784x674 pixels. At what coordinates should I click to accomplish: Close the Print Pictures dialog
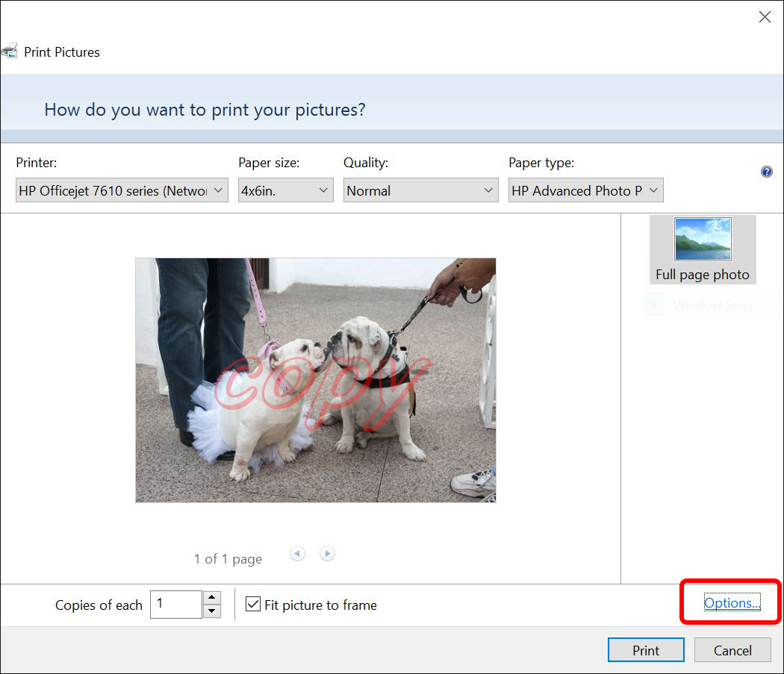coord(765,17)
